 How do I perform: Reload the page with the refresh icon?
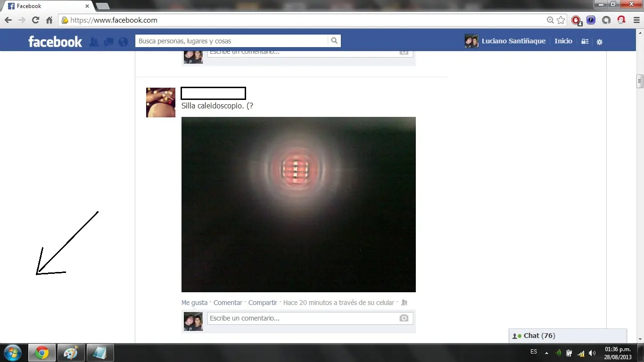[x=35, y=20]
